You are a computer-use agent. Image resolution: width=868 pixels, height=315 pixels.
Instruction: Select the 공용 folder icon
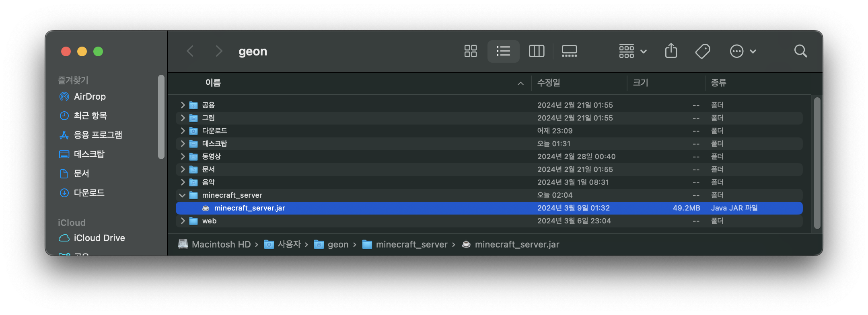tap(193, 105)
